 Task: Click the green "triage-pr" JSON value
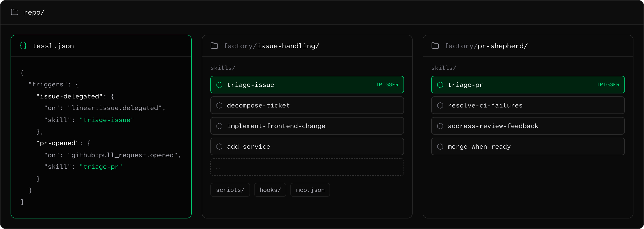[x=101, y=167]
